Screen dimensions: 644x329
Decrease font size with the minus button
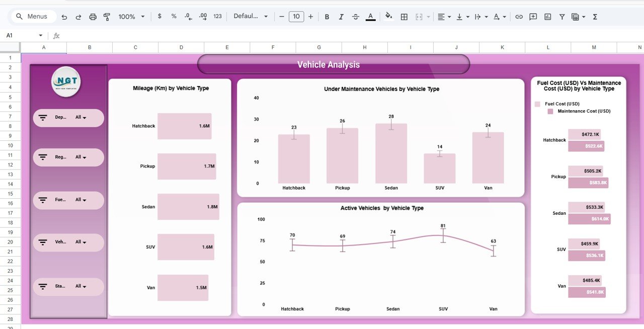[x=282, y=16]
